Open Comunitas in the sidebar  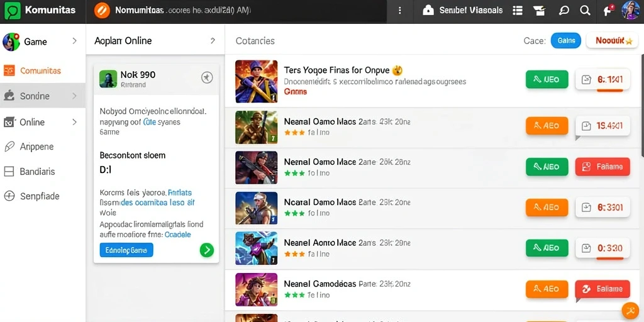(40, 70)
